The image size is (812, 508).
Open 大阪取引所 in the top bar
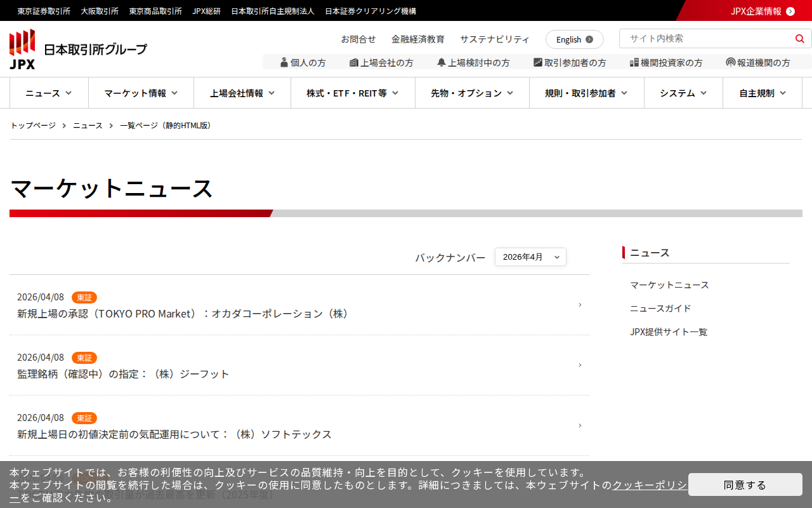coord(100,11)
